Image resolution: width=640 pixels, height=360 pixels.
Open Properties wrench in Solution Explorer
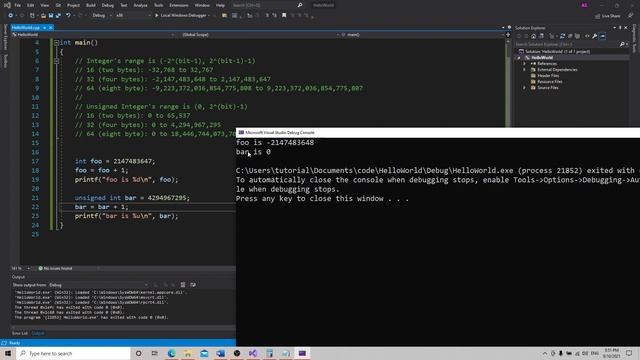(595, 36)
